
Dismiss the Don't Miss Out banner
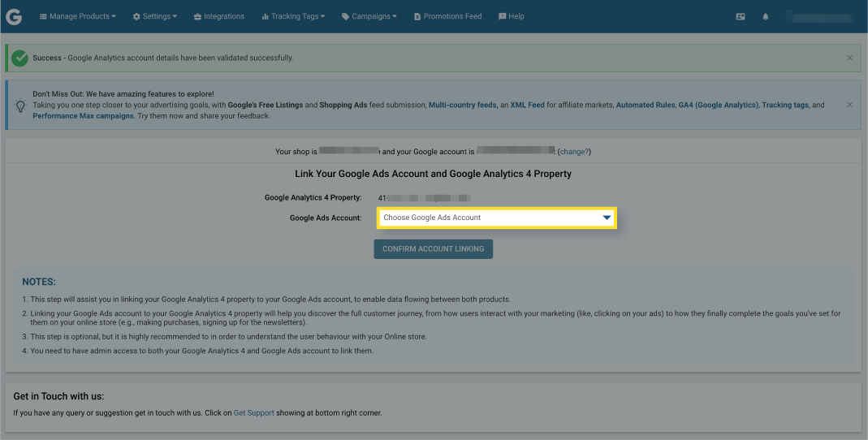(850, 105)
